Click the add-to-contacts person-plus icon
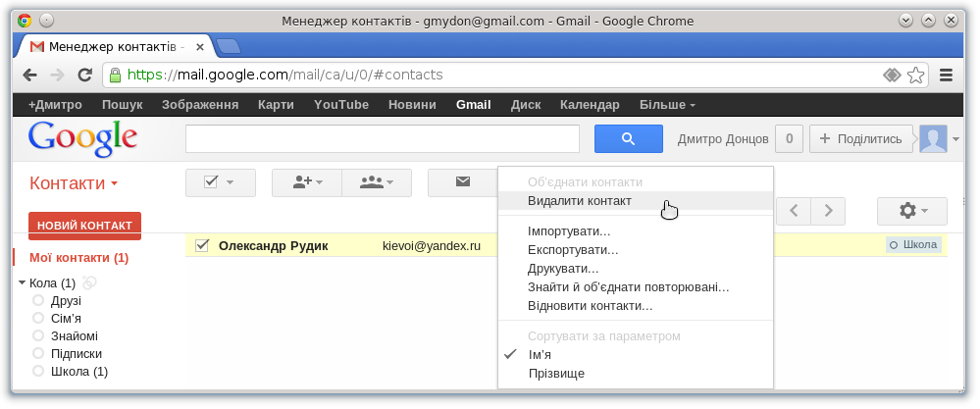Image resolution: width=980 pixels, height=409 pixels. tap(307, 182)
